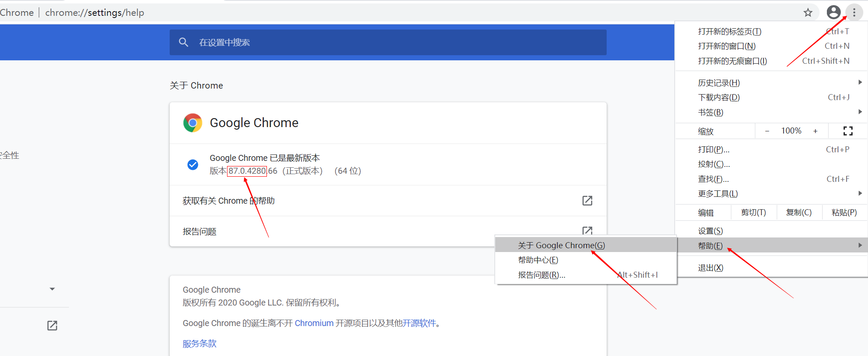The height and width of the screenshot is (356, 868).
Task: Click 剪切 in the edit row
Action: pos(754,213)
